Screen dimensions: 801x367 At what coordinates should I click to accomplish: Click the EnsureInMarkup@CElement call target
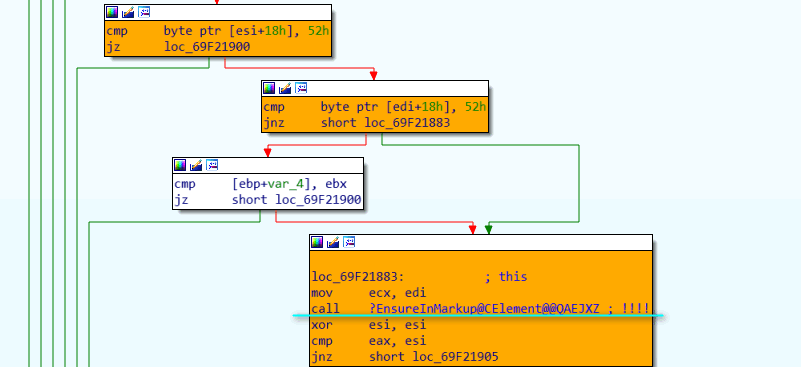click(484, 309)
